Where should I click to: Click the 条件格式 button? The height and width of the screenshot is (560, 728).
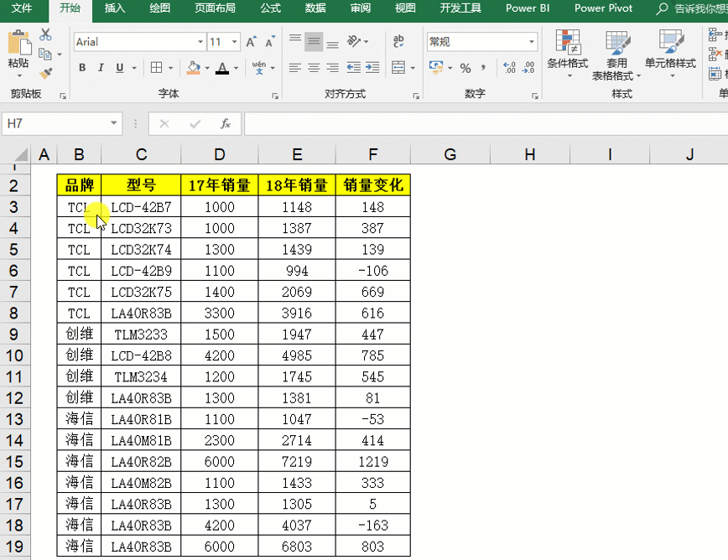[567, 54]
